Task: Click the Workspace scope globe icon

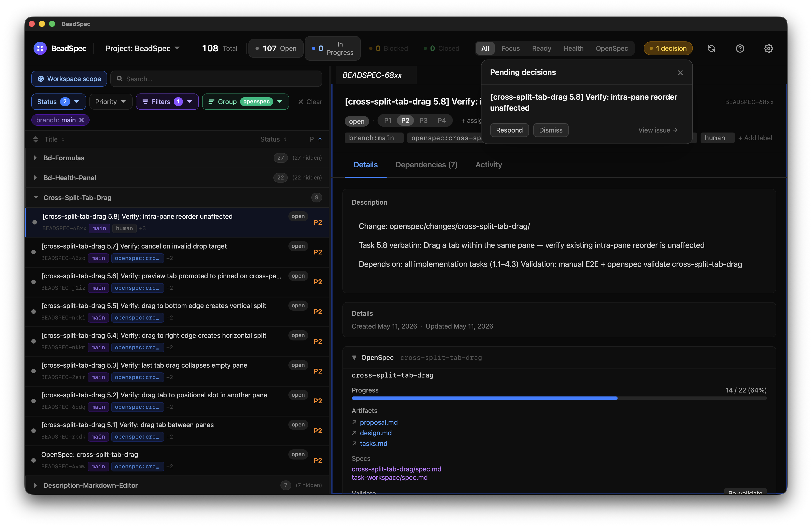Action: tap(41, 79)
